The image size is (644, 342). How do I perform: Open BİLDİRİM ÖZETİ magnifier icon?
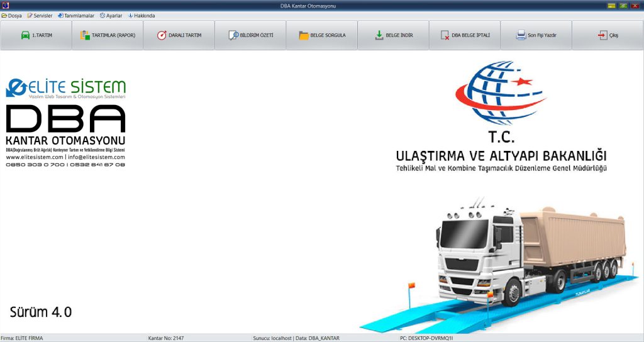[233, 35]
